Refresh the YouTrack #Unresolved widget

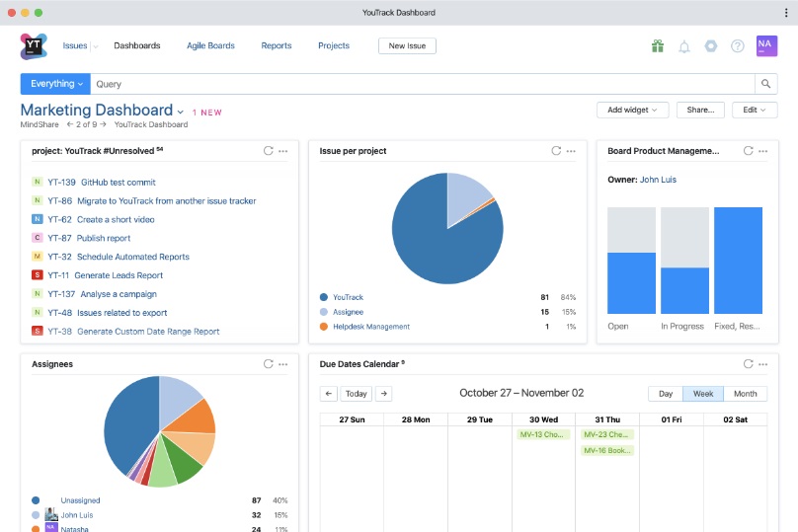coord(269,151)
